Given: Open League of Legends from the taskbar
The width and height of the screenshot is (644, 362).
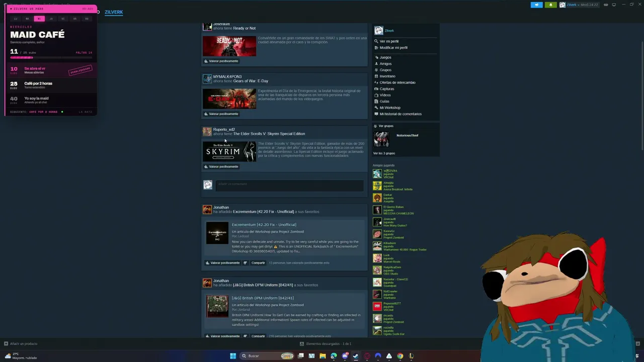Looking at the screenshot, I should click(x=411, y=356).
